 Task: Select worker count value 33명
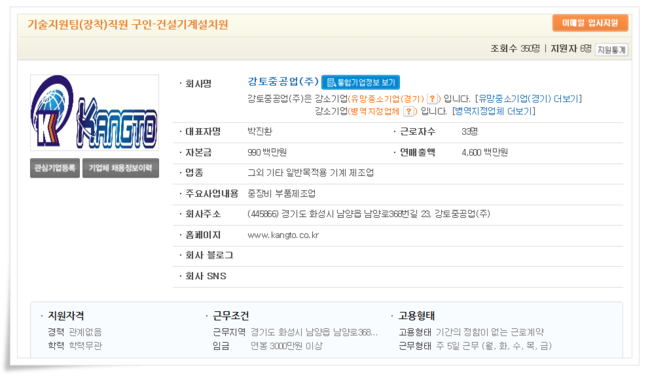(x=470, y=131)
